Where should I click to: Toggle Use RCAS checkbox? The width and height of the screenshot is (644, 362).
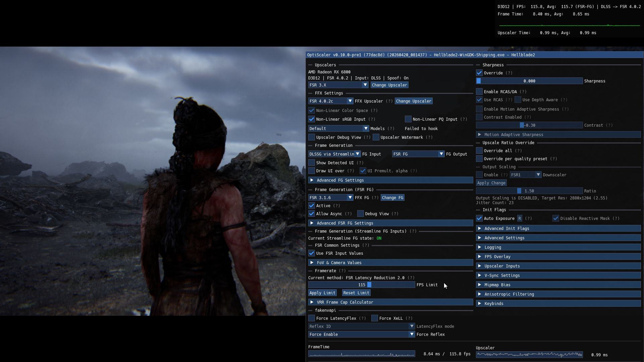click(479, 100)
